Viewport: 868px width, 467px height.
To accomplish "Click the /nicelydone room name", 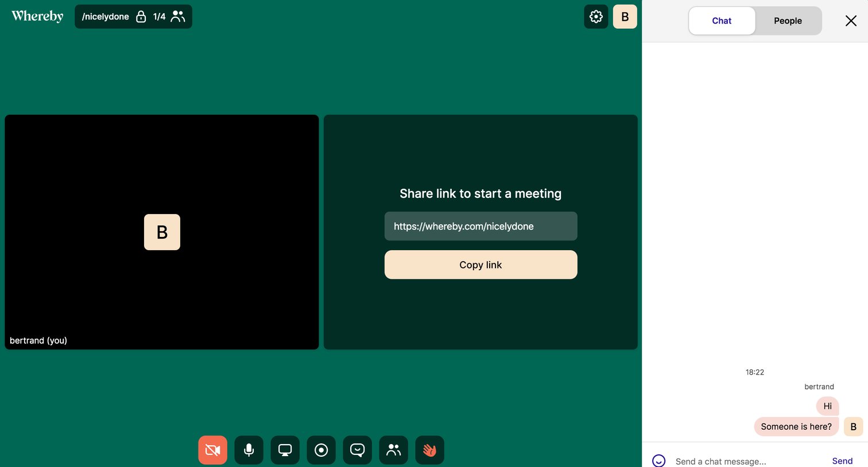I will click(x=106, y=17).
